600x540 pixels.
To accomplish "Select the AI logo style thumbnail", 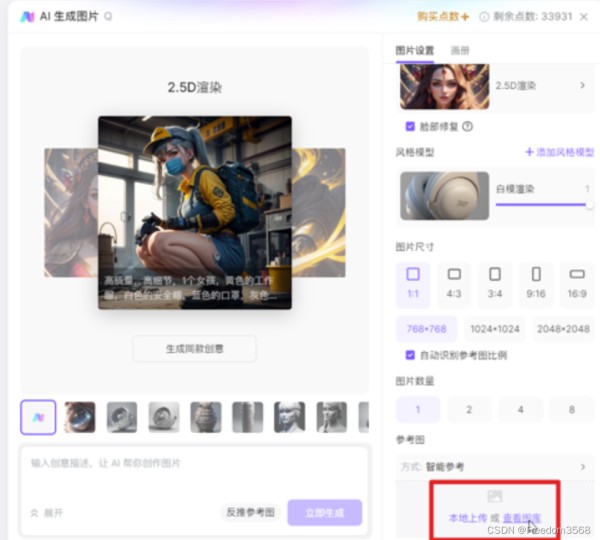I will 38,417.
